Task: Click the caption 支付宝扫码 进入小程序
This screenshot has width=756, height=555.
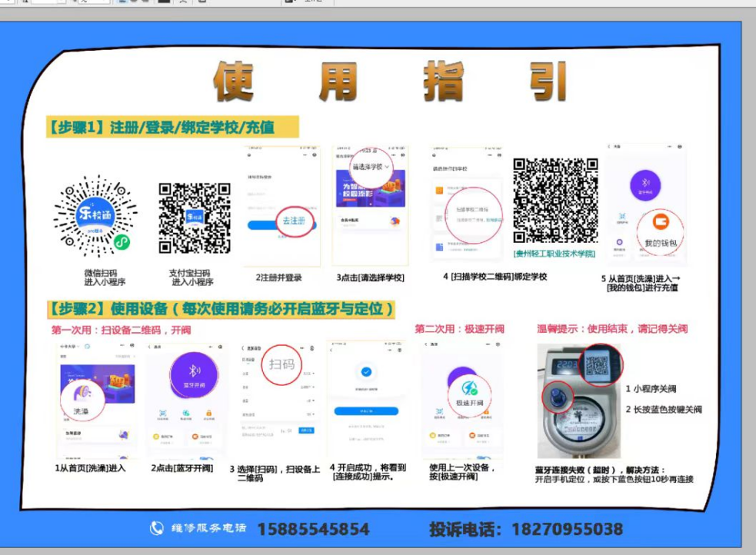Action: 192,277
